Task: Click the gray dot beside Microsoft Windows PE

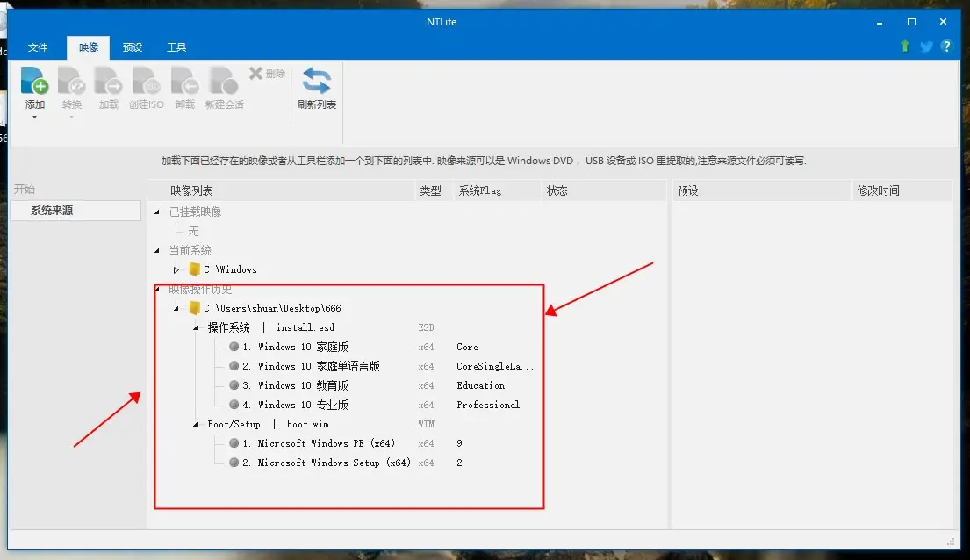Action: pos(234,443)
